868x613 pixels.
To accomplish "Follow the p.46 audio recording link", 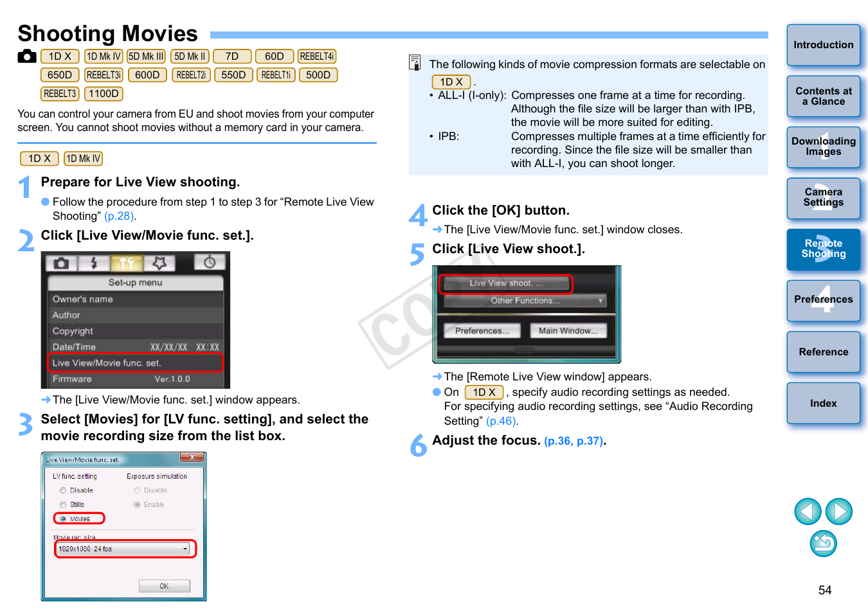I will pyautogui.click(x=501, y=421).
